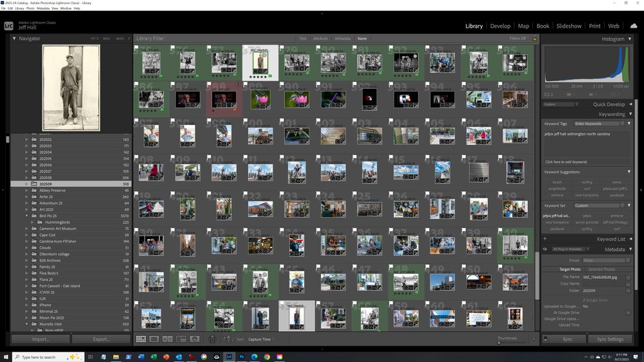Click Windows search box on the taskbar

[x=48, y=357]
